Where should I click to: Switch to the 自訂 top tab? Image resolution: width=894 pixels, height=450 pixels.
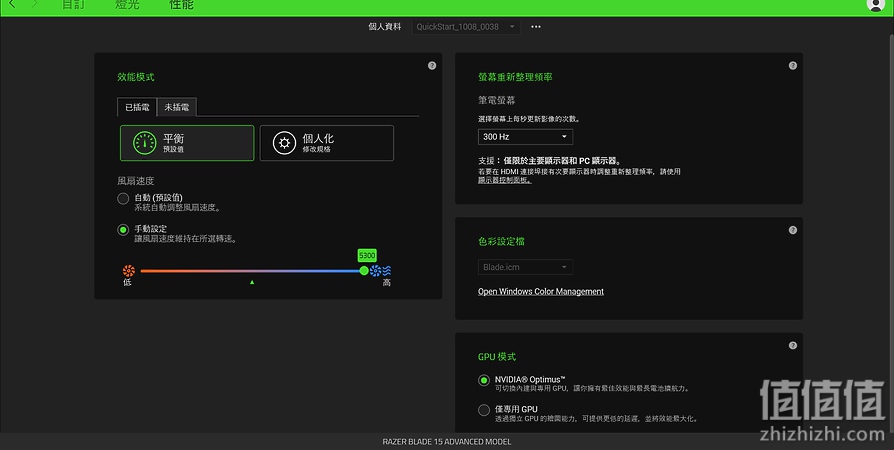coord(73,5)
